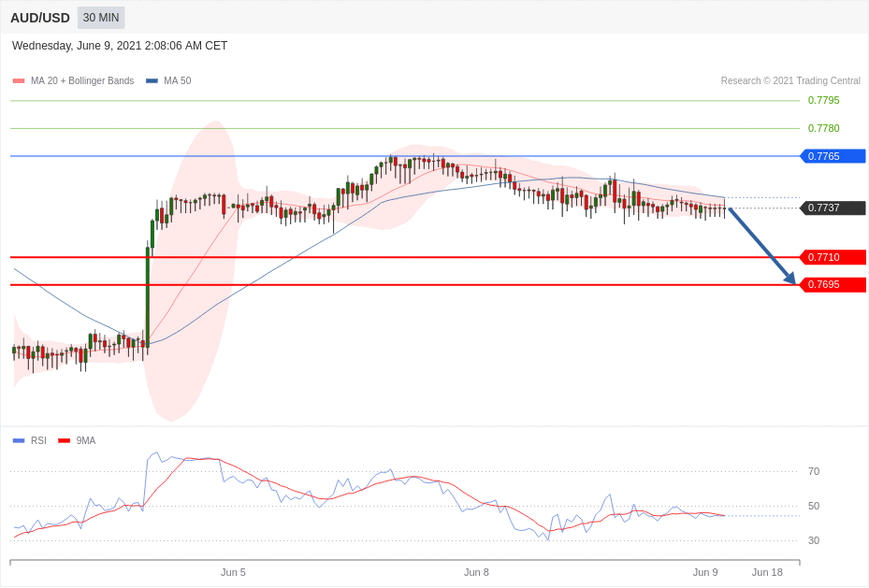Click the RSI 70 level label
This screenshot has height=588, width=869.
click(814, 471)
